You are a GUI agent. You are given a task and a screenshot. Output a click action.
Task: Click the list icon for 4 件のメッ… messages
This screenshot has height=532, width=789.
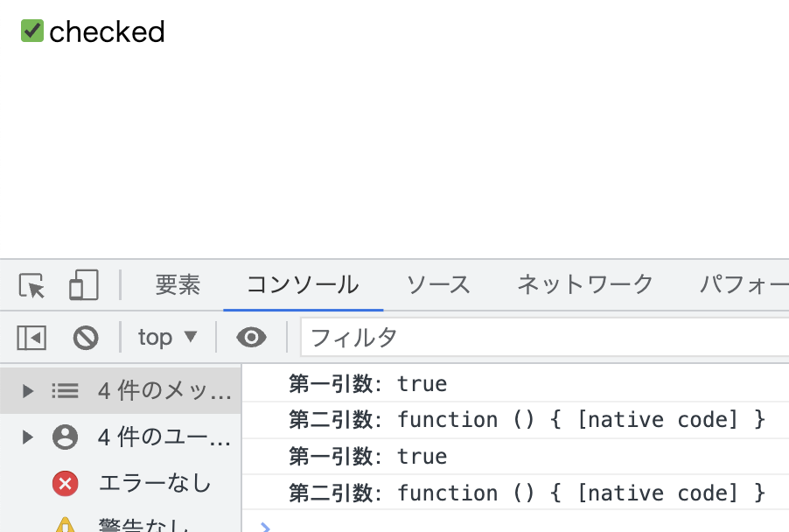(65, 391)
